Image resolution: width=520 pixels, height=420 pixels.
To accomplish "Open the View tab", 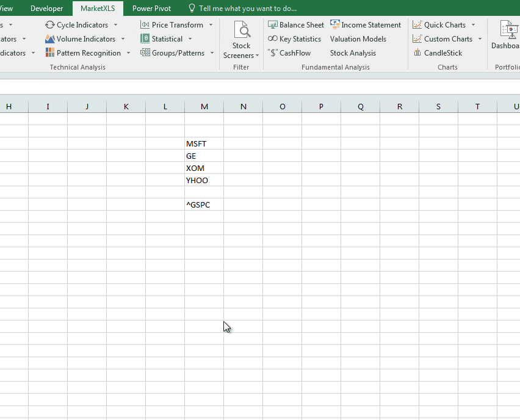I will (x=7, y=9).
